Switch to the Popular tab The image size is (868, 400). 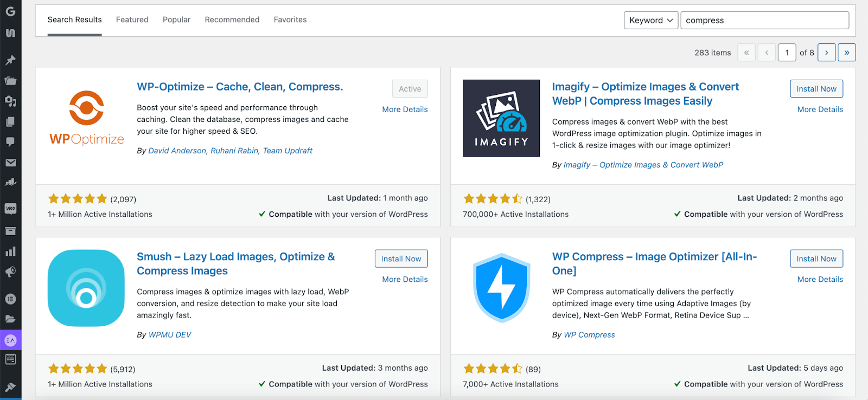(x=176, y=20)
